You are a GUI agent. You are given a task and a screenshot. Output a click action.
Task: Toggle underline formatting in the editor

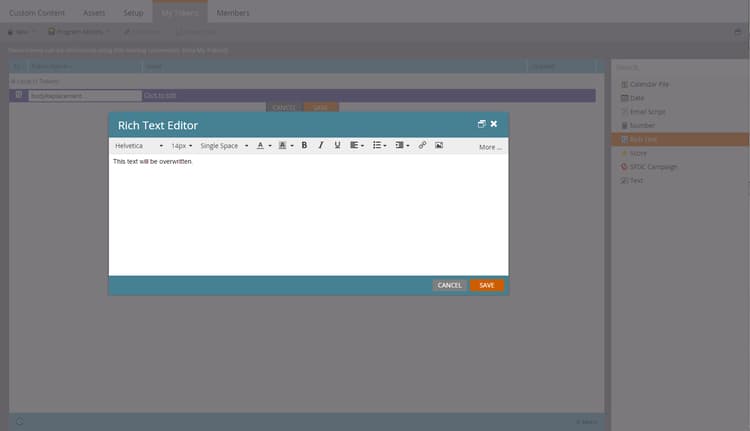[337, 145]
